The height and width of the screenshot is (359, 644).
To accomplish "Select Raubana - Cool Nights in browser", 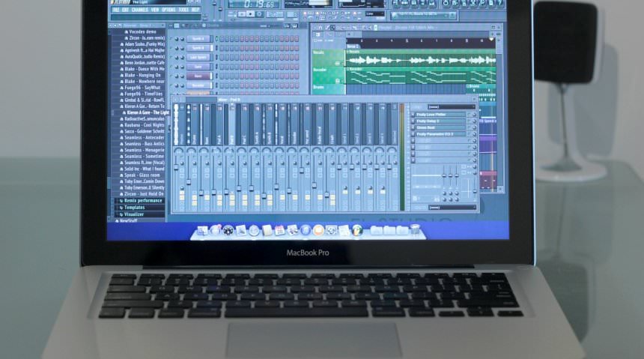I will pos(145,125).
